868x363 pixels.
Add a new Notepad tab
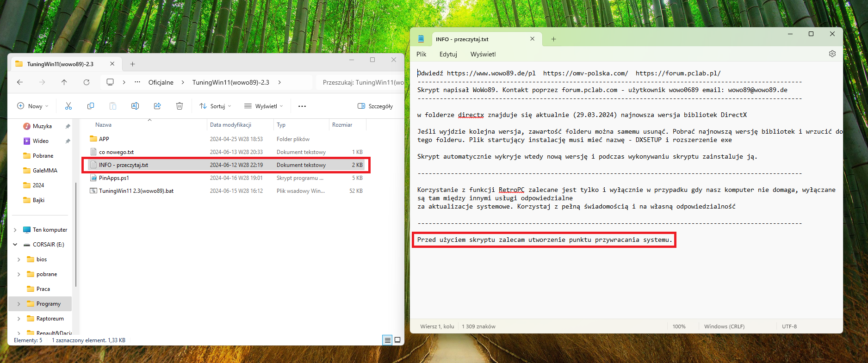coord(553,39)
